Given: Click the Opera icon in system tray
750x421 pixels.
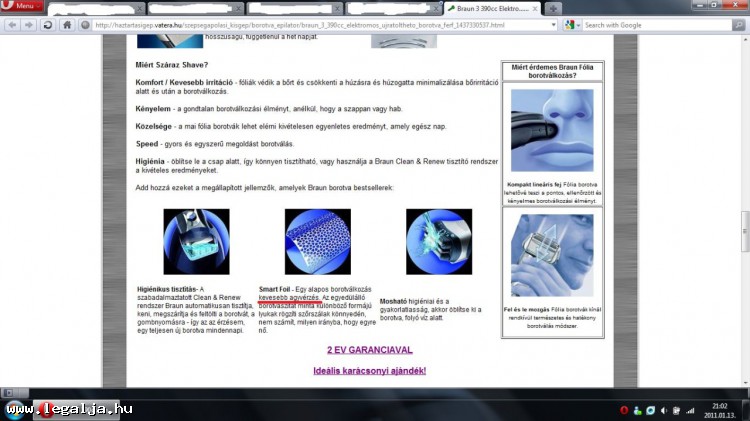Looking at the screenshot, I should (x=624, y=410).
